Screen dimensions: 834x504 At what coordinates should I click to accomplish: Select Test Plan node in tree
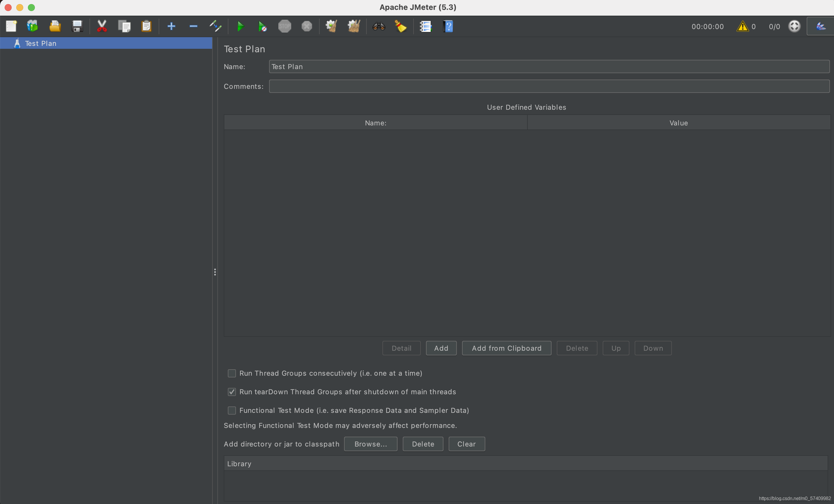pos(41,43)
